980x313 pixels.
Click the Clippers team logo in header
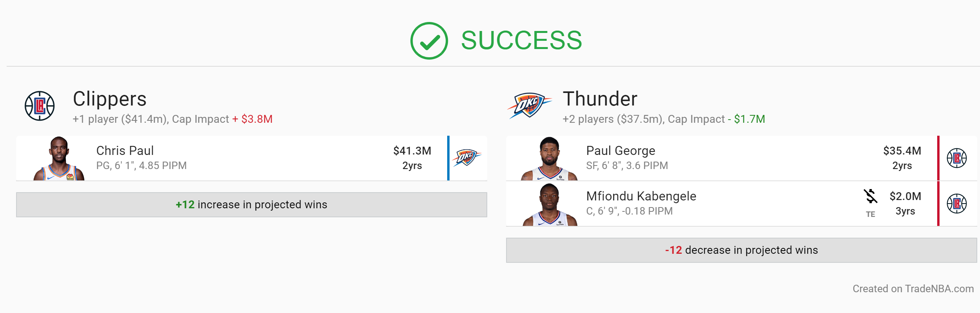40,106
